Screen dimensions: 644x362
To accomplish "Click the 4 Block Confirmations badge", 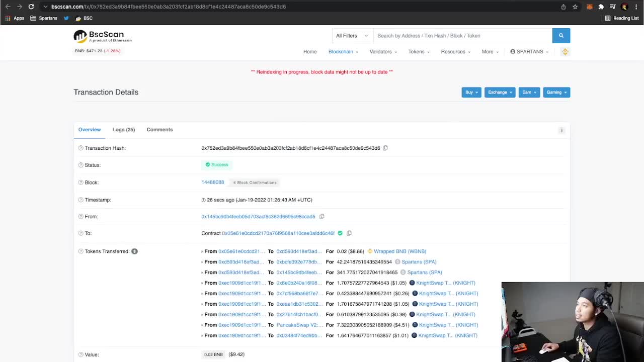I will (x=255, y=183).
